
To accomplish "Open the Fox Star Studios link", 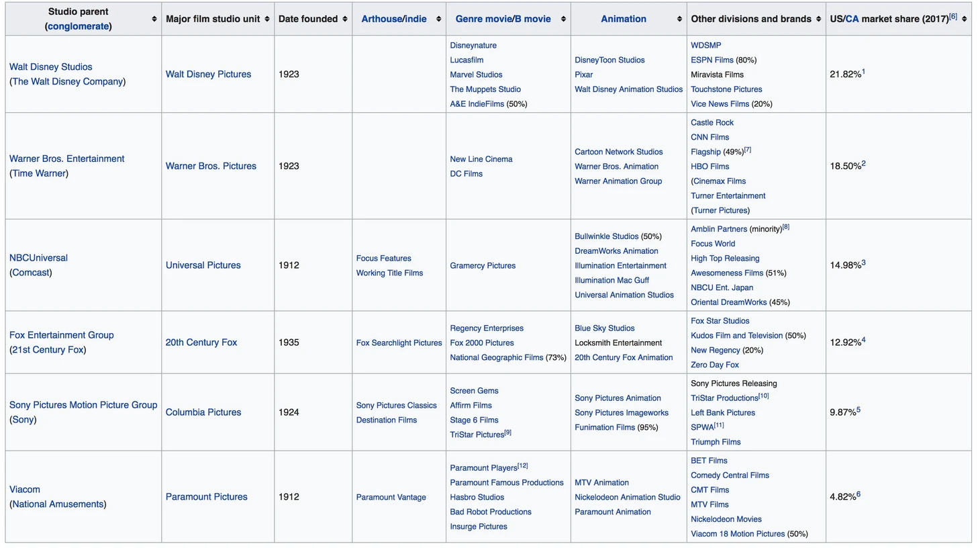I will (x=720, y=321).
